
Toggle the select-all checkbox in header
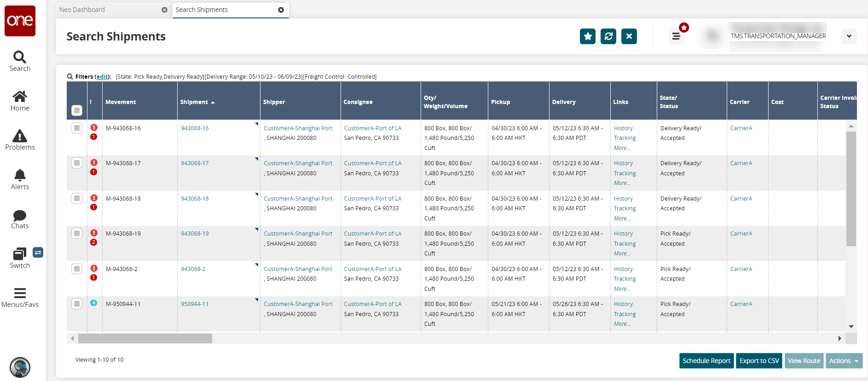pos(77,110)
